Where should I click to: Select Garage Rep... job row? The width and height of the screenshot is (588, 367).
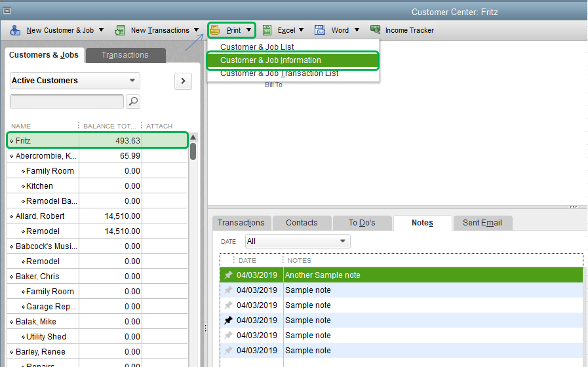pyautogui.click(x=98, y=306)
